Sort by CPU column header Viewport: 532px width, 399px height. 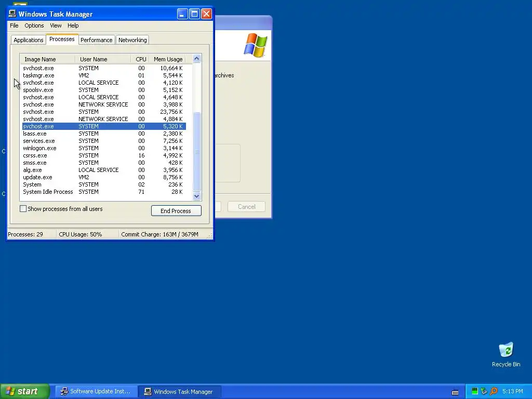(x=140, y=59)
